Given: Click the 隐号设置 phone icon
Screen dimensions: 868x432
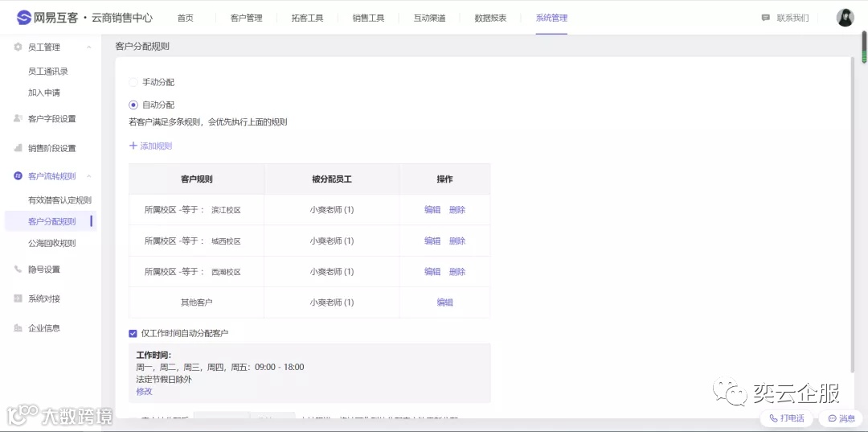Looking at the screenshot, I should click(18, 269).
